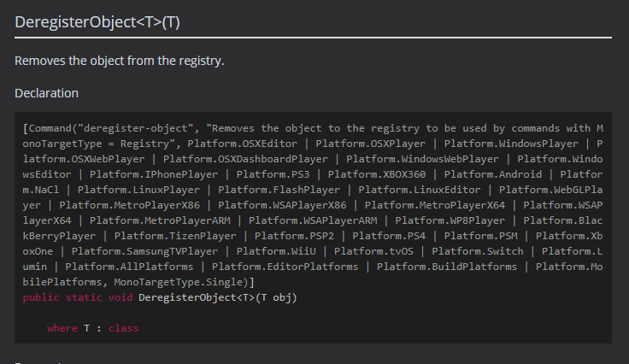629x364 pixels.
Task: Select the Declaration subheading
Action: 46,93
